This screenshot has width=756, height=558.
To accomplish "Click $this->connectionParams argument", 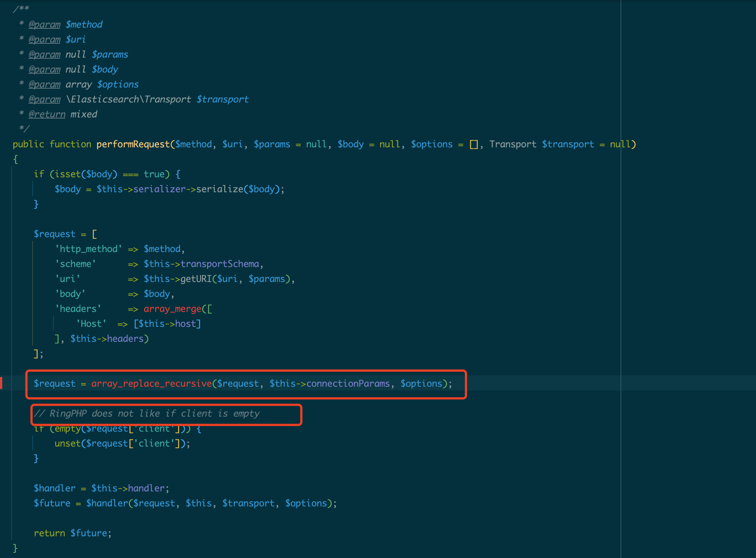I will [x=330, y=384].
